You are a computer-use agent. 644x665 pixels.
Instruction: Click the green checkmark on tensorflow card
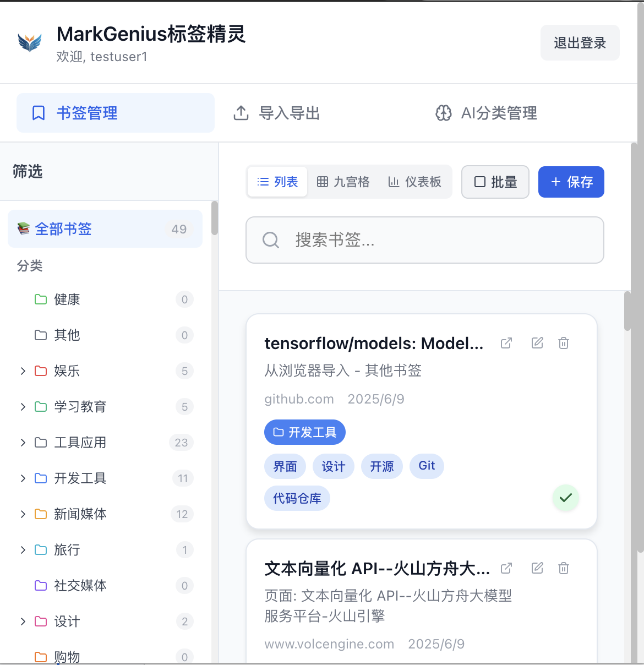(x=566, y=498)
